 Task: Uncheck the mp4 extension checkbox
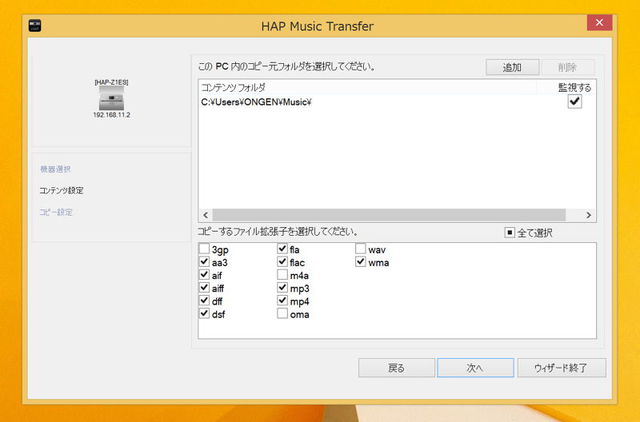tap(282, 301)
